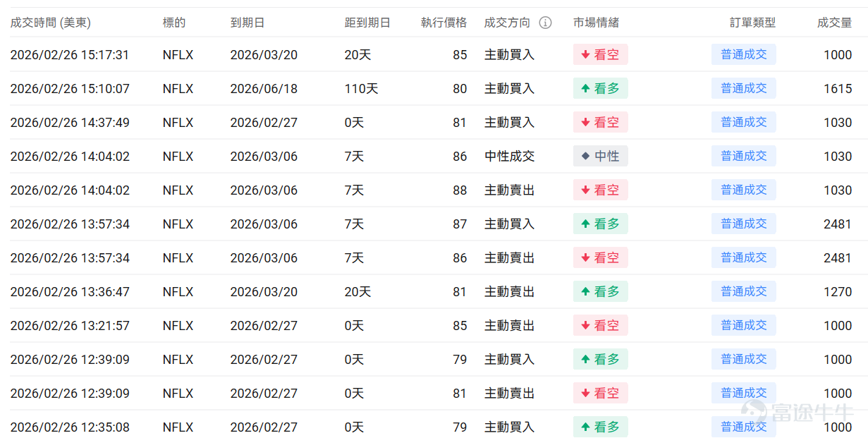Click the 市場情緒 column header
The image size is (868, 438).
(x=597, y=23)
